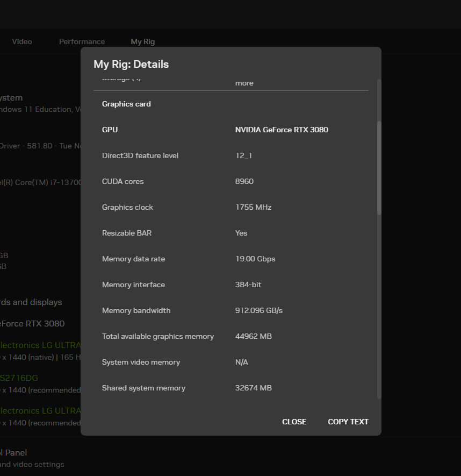Viewport: 461px width, 476px height.
Task: Click the My Rig Details vertical scrollbar
Action: point(379,168)
